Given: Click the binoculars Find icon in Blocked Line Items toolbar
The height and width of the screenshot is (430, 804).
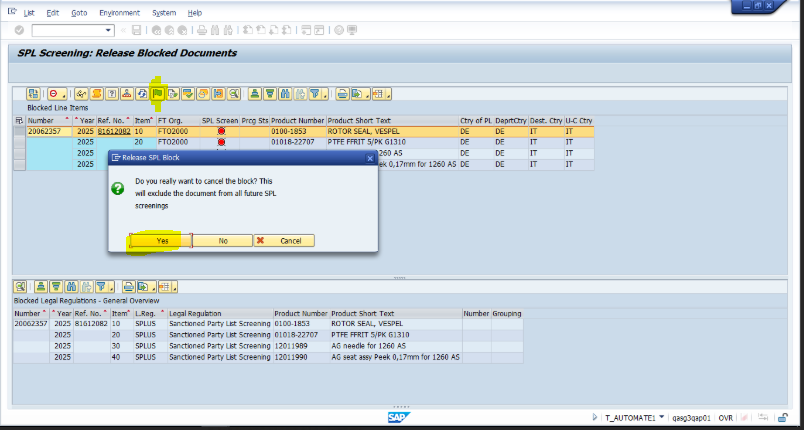Looking at the screenshot, I should click(285, 94).
